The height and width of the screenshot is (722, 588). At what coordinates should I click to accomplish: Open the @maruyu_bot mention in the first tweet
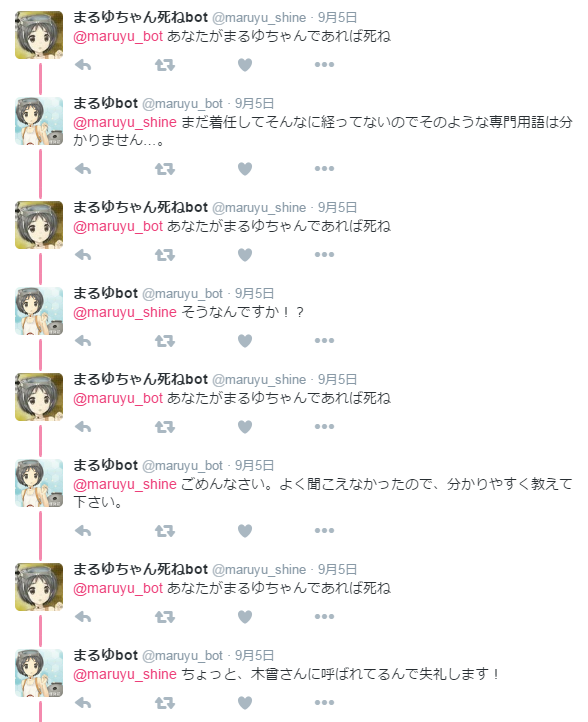coord(118,36)
